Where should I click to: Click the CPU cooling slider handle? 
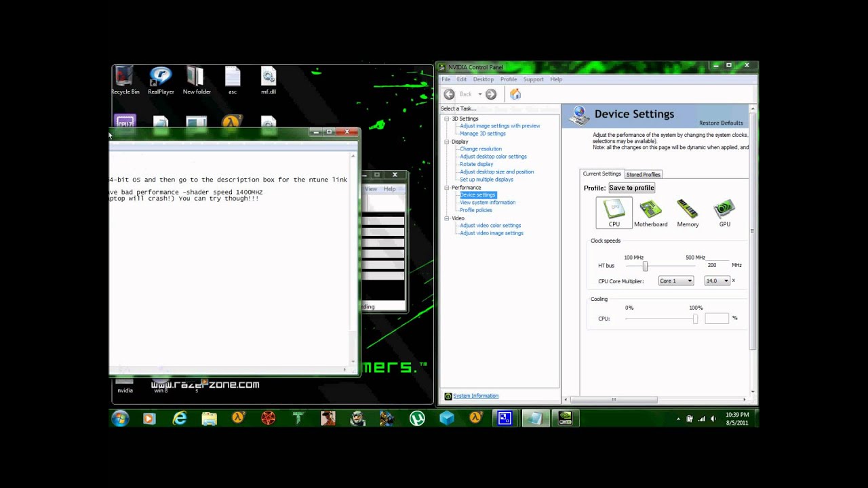pyautogui.click(x=695, y=319)
